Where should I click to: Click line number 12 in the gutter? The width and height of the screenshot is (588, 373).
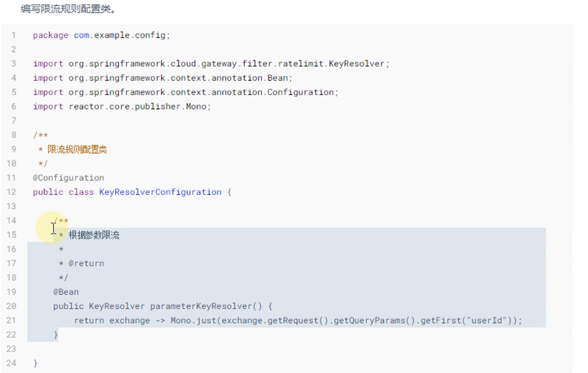tap(11, 192)
